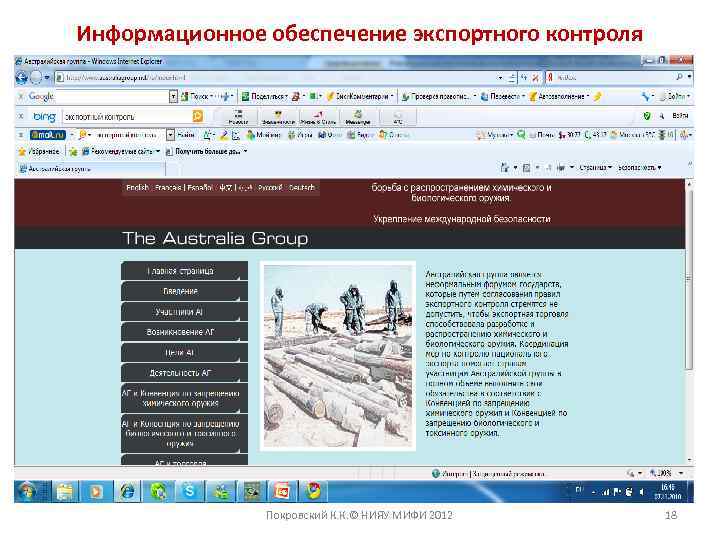The width and height of the screenshot is (720, 540).
Task: Click Поделиться on the Google toolbar
Action: pyautogui.click(x=264, y=96)
